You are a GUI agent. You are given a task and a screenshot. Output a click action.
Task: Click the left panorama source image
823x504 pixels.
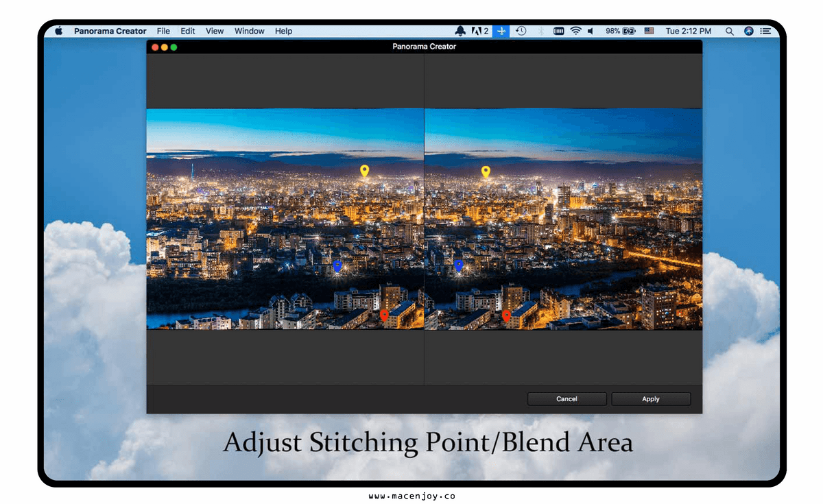(x=285, y=219)
